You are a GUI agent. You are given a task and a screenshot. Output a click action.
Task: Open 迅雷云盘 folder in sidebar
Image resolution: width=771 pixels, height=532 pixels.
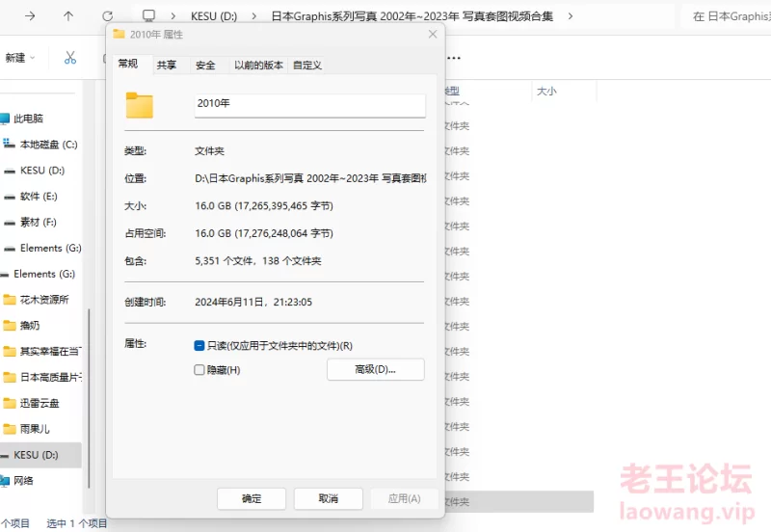click(x=39, y=403)
